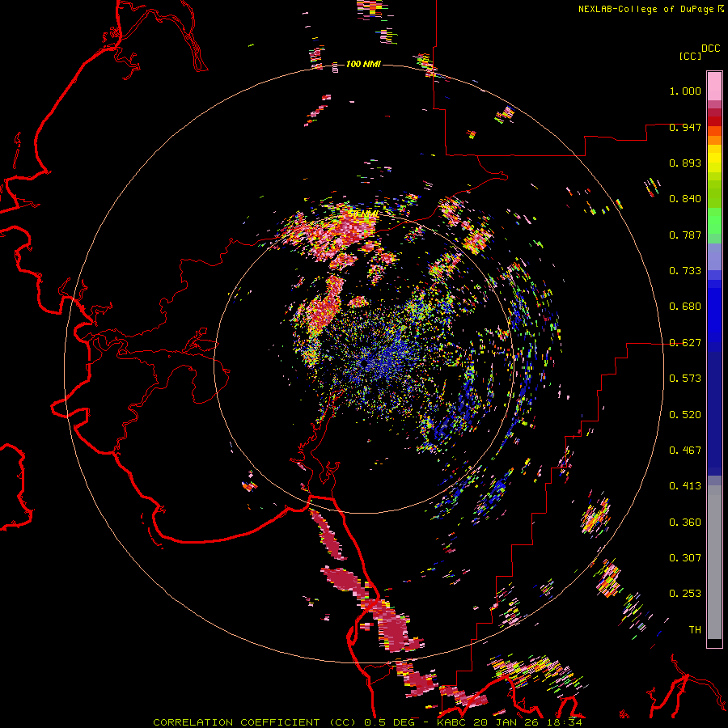Click the 0.413 scale value
This screenshot has width=728, height=728.
point(685,486)
